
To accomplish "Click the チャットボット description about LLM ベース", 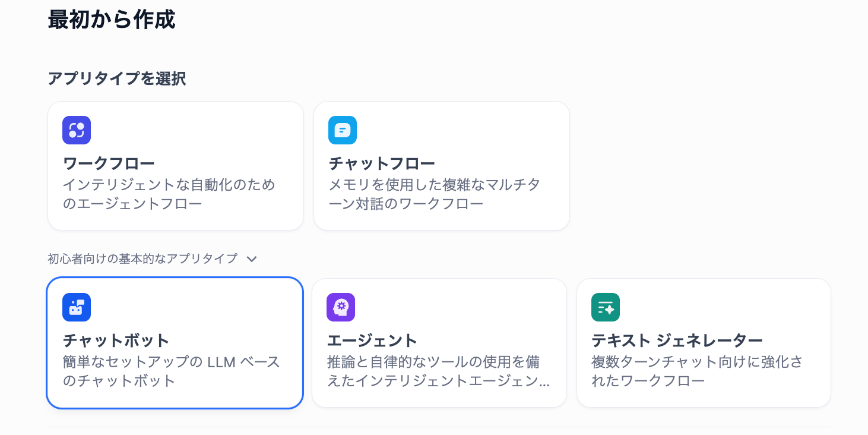I will (x=172, y=371).
